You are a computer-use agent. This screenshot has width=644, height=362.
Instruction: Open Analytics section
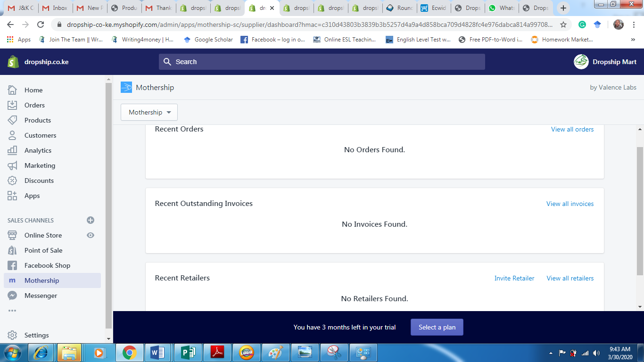(x=38, y=150)
